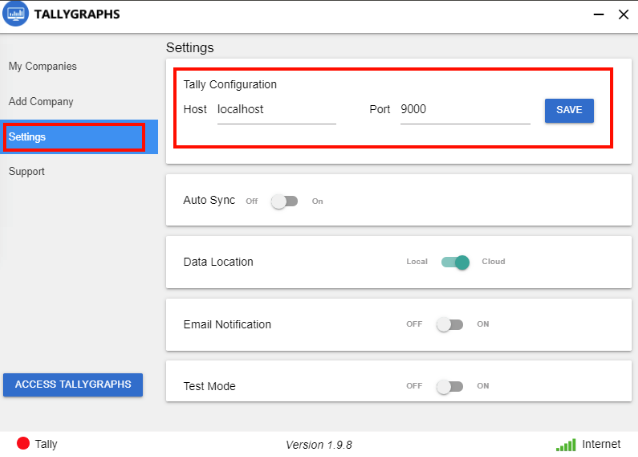
Task: Click the 'Version 1.9.8' text
Action: [x=319, y=445]
